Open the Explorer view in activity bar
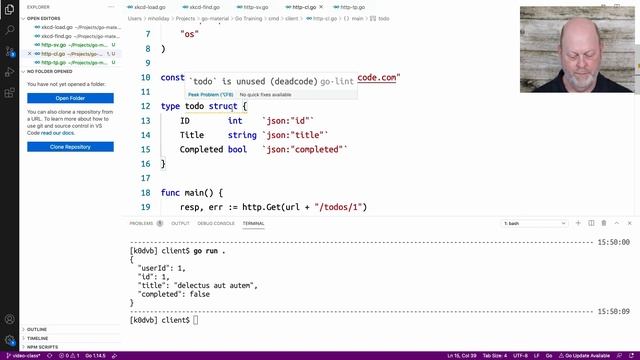Screen dimensions: 640x360 [x=9, y=9]
